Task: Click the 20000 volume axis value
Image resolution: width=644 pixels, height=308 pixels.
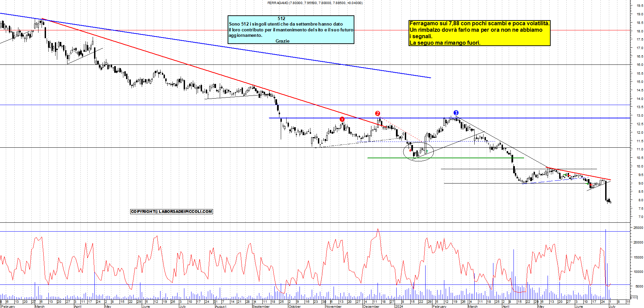Action: tap(638, 243)
